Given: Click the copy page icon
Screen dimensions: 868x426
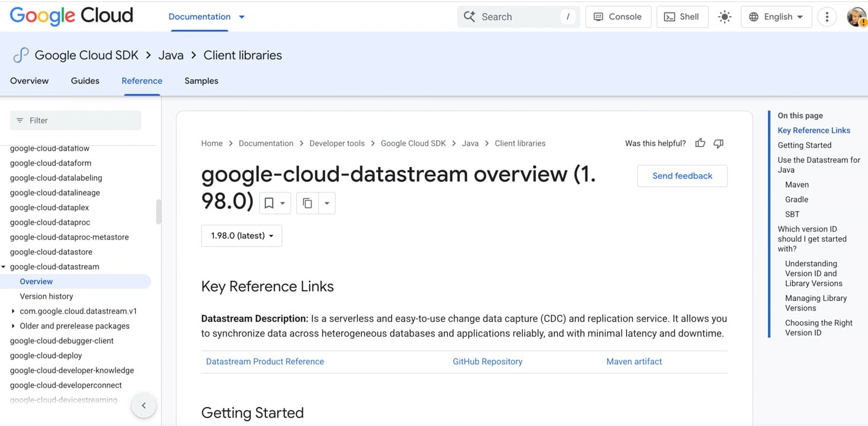Looking at the screenshot, I should pyautogui.click(x=307, y=203).
